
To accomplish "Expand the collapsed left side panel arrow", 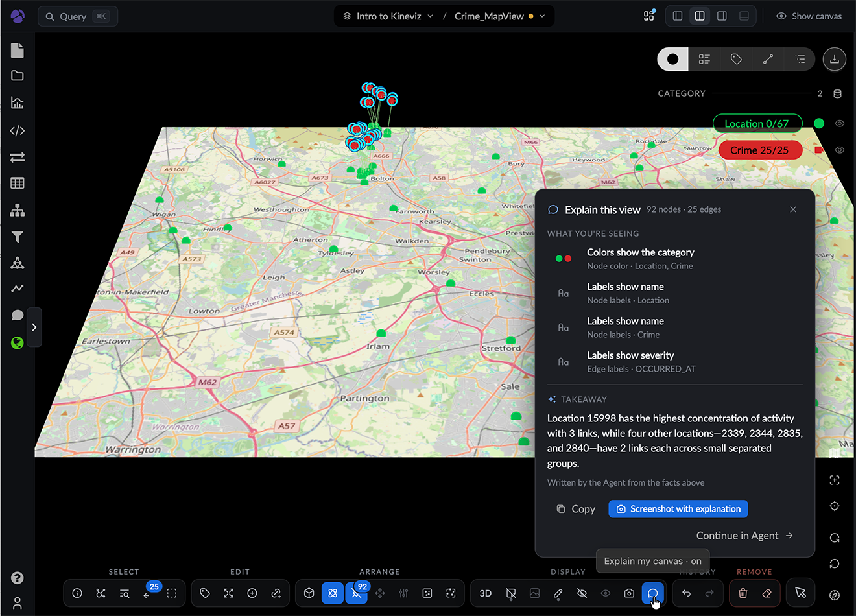I will [x=34, y=327].
